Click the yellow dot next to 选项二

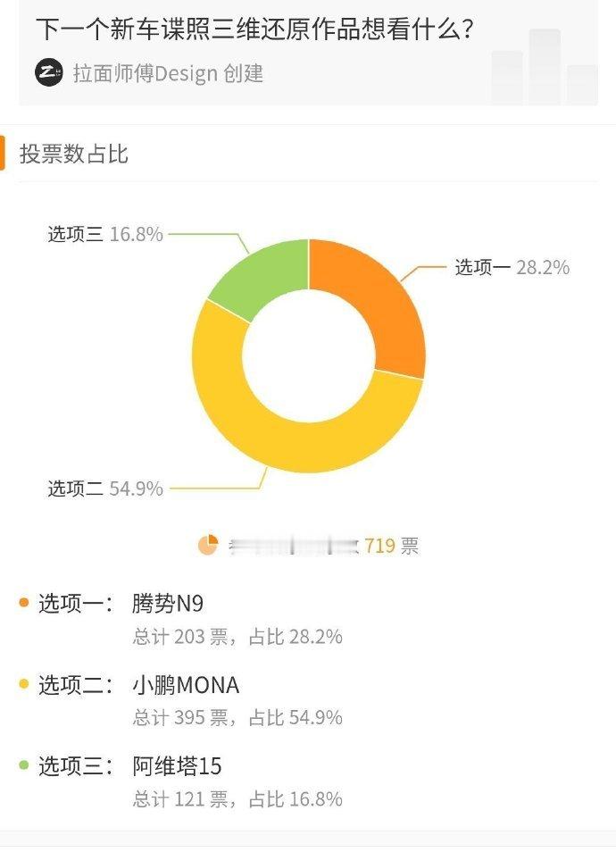[x=24, y=684]
